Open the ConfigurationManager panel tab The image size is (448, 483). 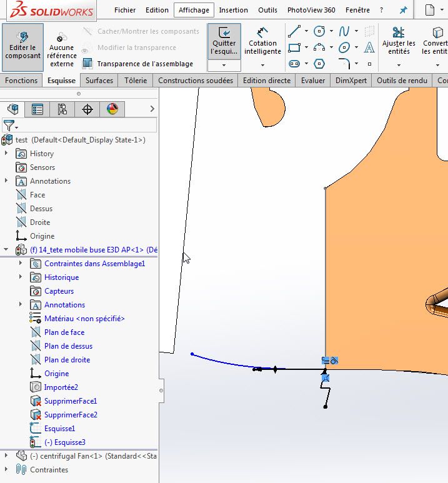(62, 109)
